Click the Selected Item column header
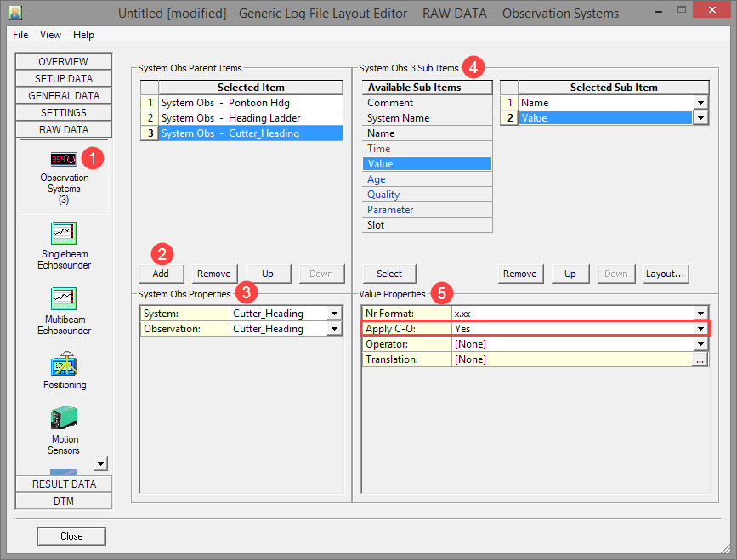The height and width of the screenshot is (560, 737). tap(251, 88)
